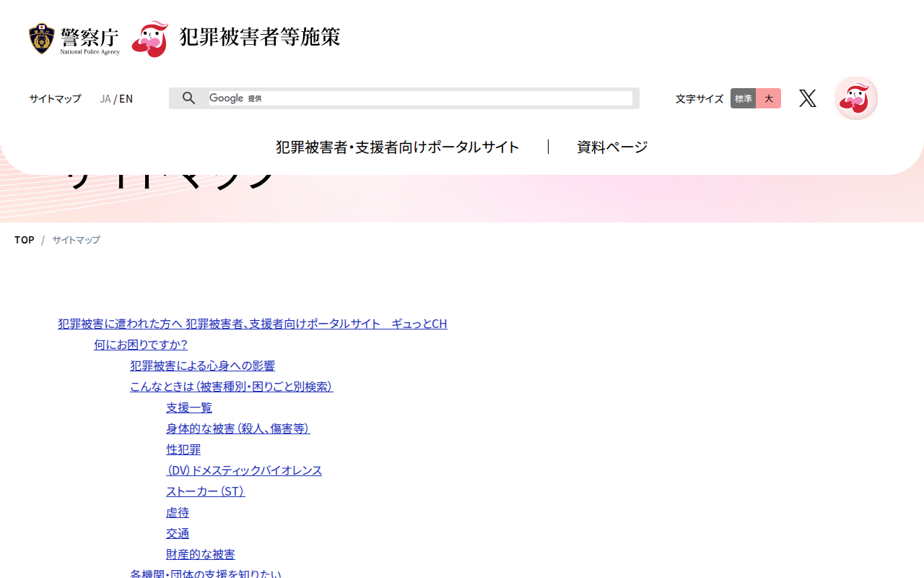Image resolution: width=924 pixels, height=578 pixels.
Task: Switch language to JA
Action: click(105, 98)
